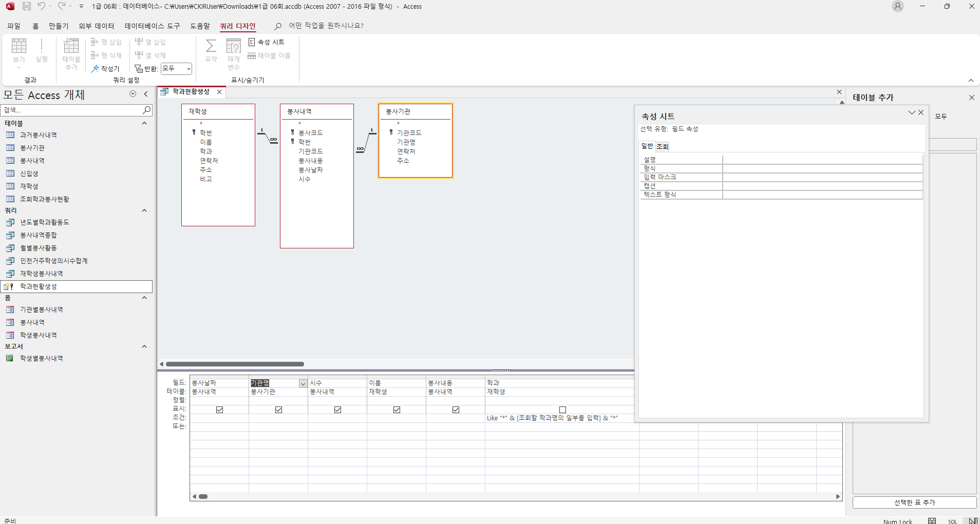Toggle 표시 checkbox for 학과 field
This screenshot has height=524, width=980.
pyautogui.click(x=562, y=410)
